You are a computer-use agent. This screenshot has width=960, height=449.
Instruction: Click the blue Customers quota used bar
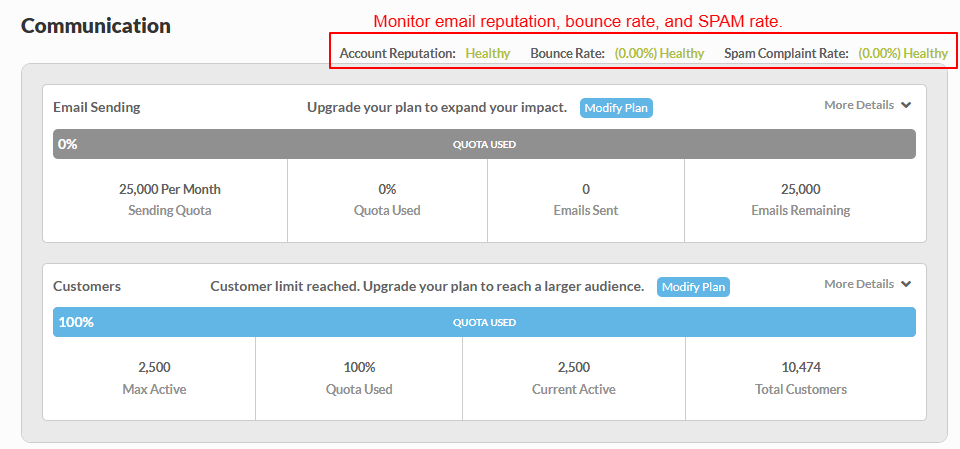point(484,322)
